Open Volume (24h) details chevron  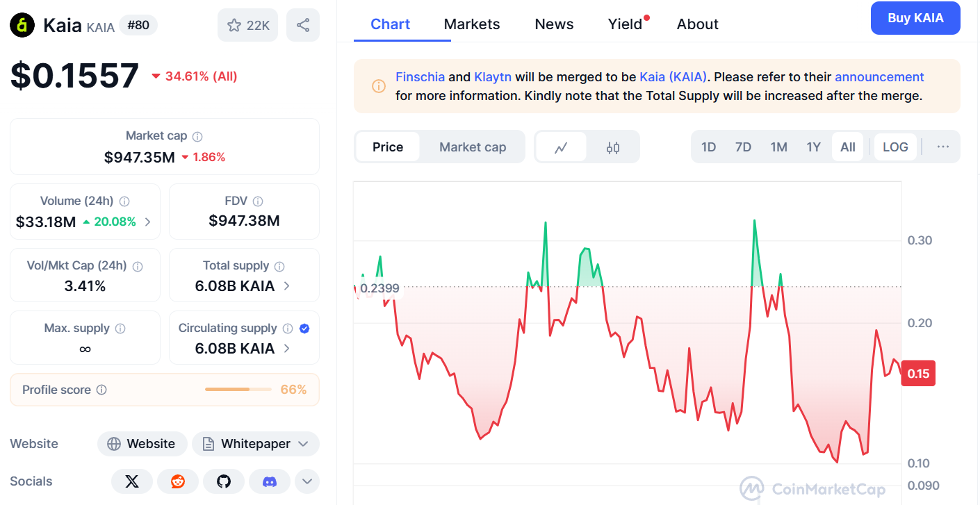[147, 222]
